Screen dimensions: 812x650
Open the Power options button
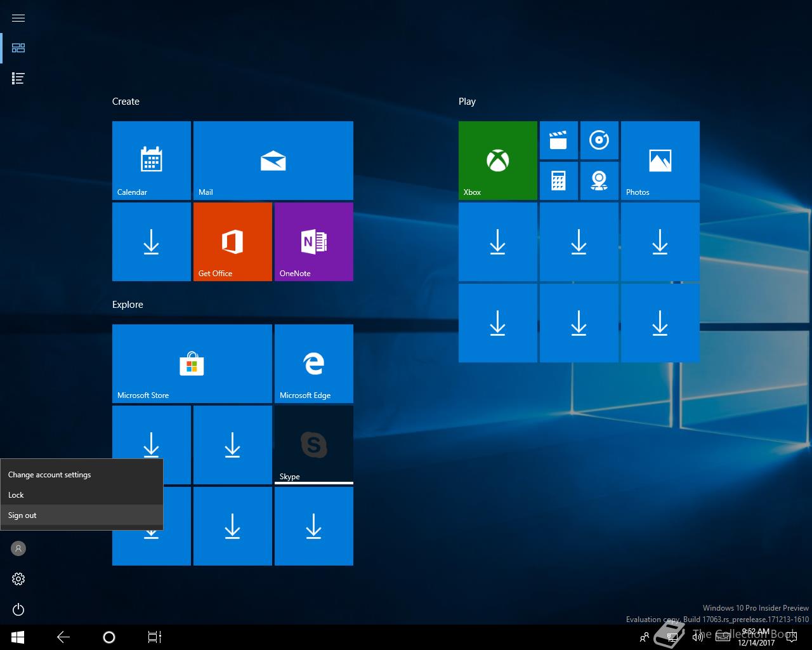[x=18, y=609]
